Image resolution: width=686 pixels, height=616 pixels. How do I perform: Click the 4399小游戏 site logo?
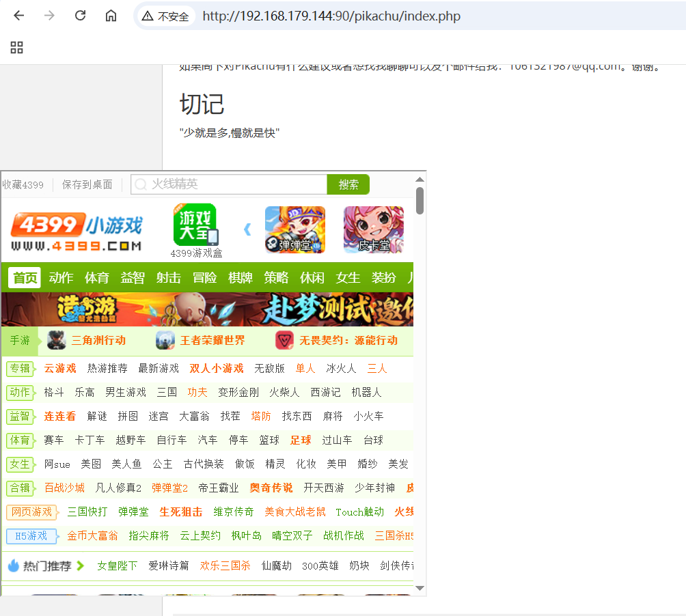77,232
